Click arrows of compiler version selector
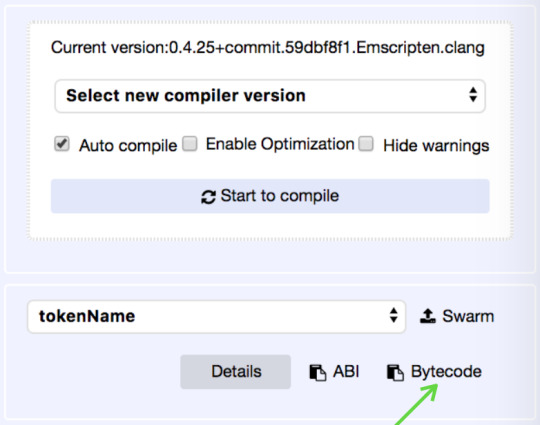Viewport: 540px width, 425px height. (x=473, y=94)
